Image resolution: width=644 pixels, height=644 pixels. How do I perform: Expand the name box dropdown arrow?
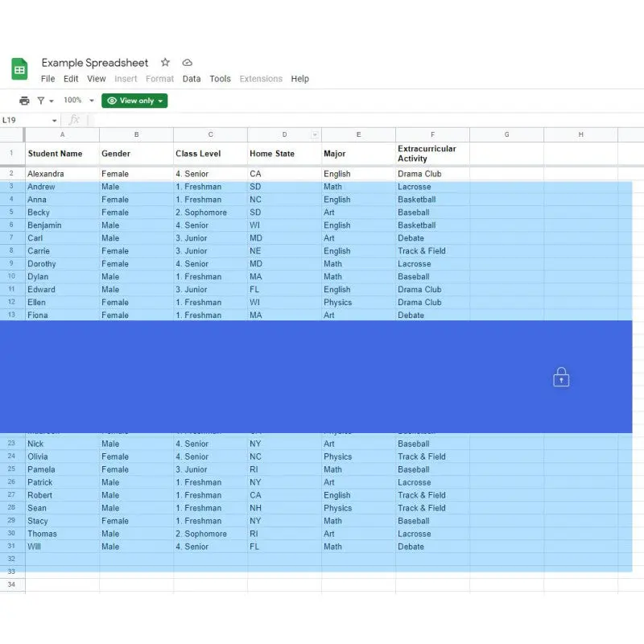click(54, 120)
